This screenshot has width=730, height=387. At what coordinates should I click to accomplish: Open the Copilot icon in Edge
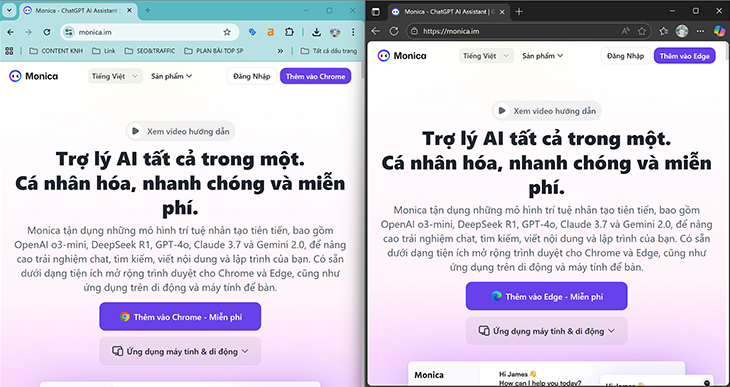coord(719,31)
